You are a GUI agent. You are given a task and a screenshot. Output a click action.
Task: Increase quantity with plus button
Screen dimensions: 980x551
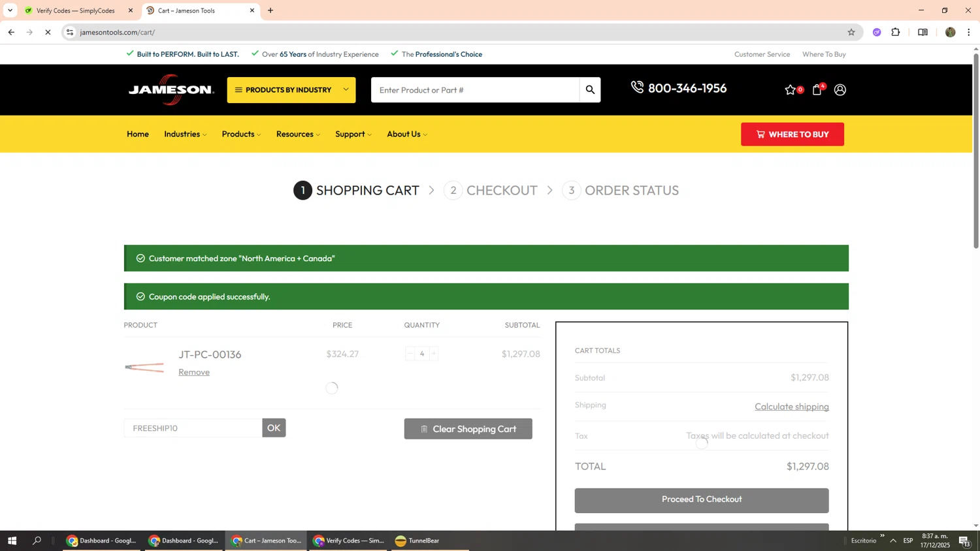pos(434,354)
